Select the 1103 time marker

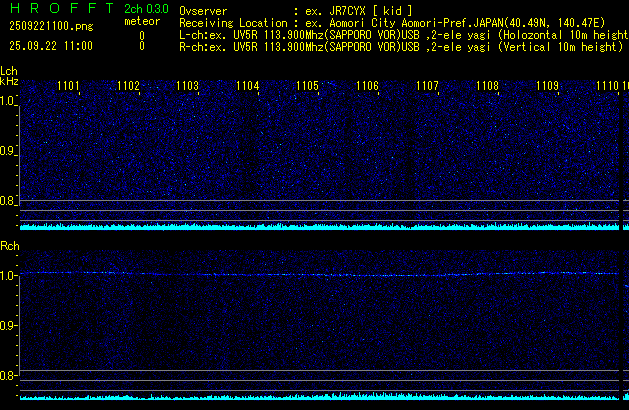[x=188, y=87]
